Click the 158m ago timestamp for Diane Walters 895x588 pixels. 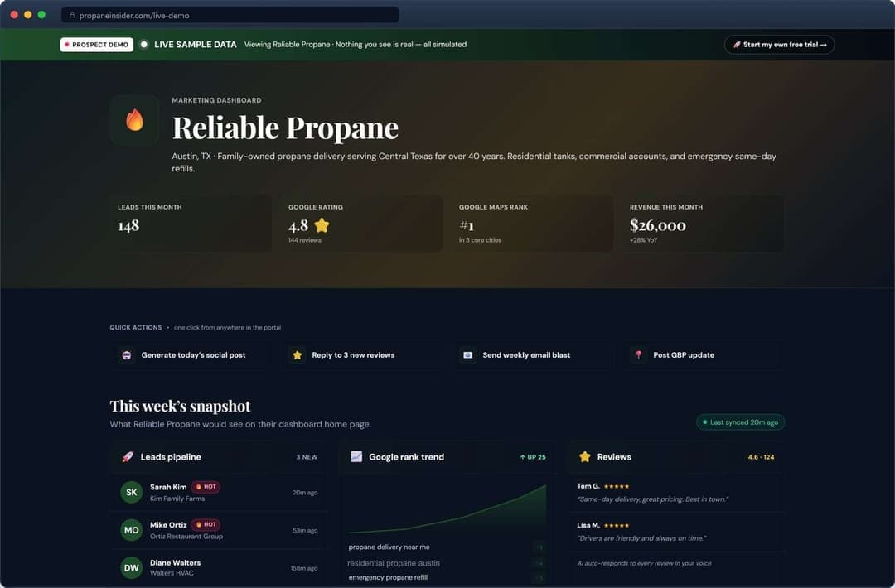pos(303,568)
